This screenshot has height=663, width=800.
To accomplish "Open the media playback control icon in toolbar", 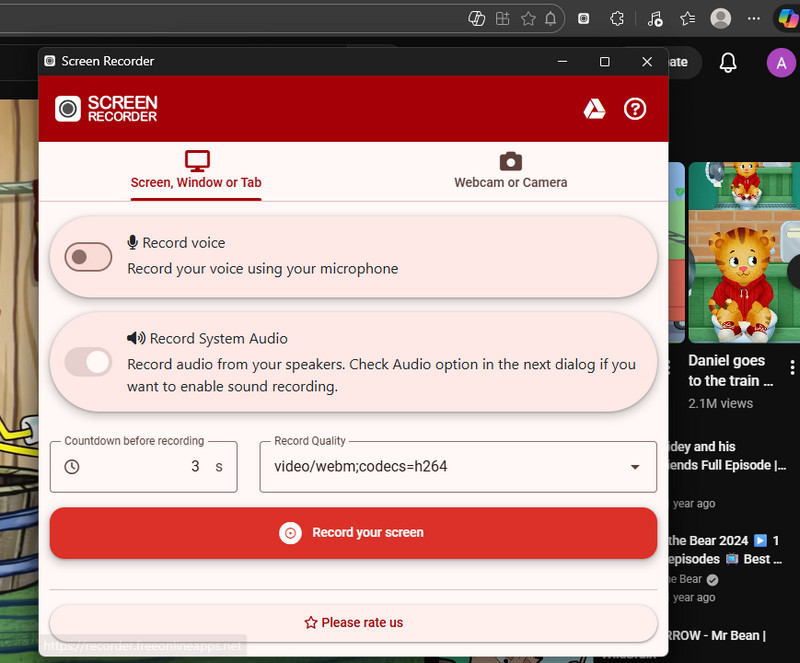I will 655,18.
